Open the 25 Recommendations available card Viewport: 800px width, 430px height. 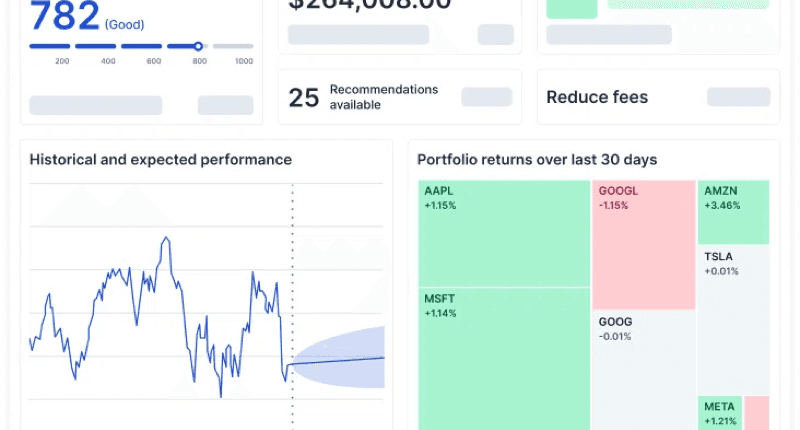(398, 97)
